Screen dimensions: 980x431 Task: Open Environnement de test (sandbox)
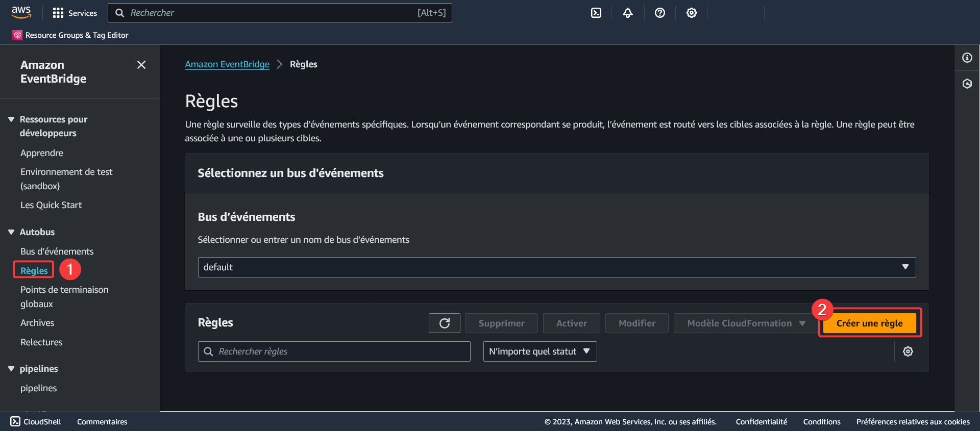point(66,179)
